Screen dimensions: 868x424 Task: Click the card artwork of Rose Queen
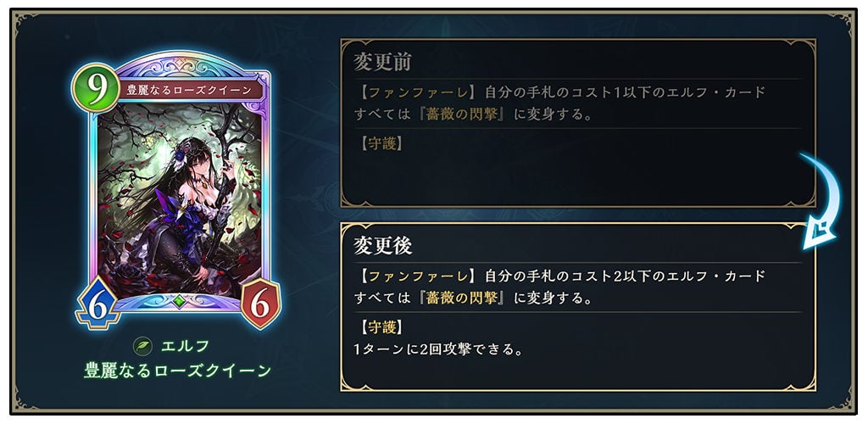[178, 197]
